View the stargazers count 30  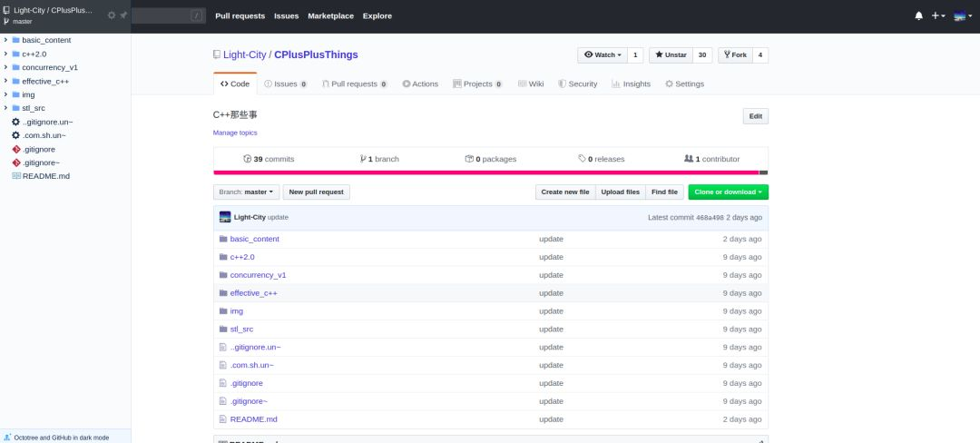701,55
